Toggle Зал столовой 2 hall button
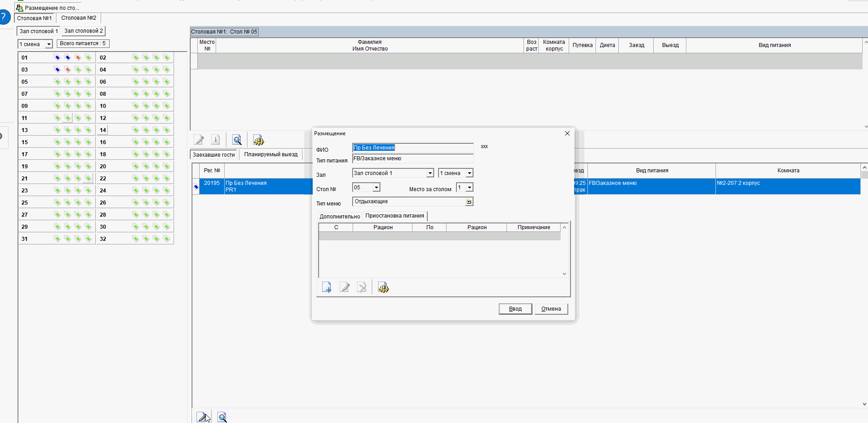 (84, 31)
